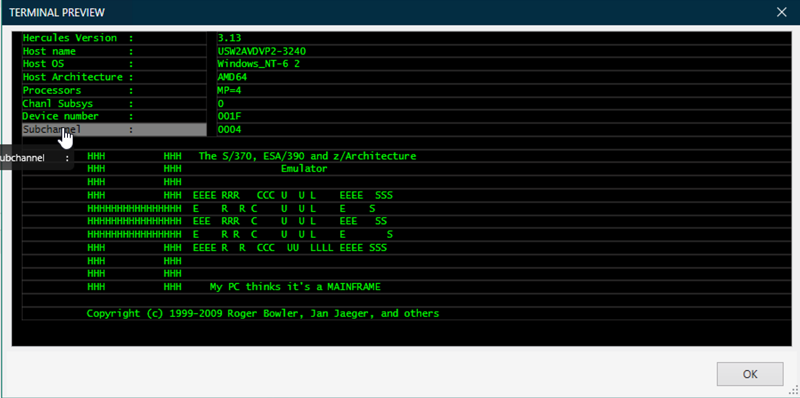Viewport: 800px width, 398px height.
Task: Click the Copyright 1999-2009 Roger Bowler line
Action: click(x=263, y=313)
